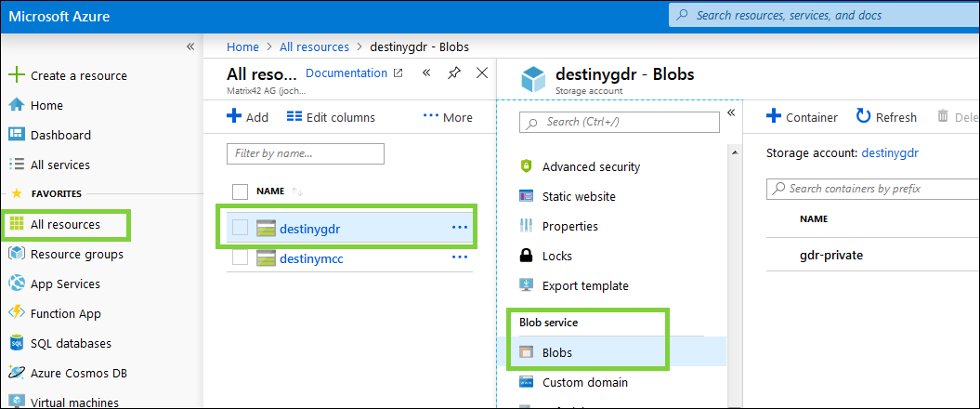Collapse the storage account menu chevron
980x409 pixels.
coord(731,112)
